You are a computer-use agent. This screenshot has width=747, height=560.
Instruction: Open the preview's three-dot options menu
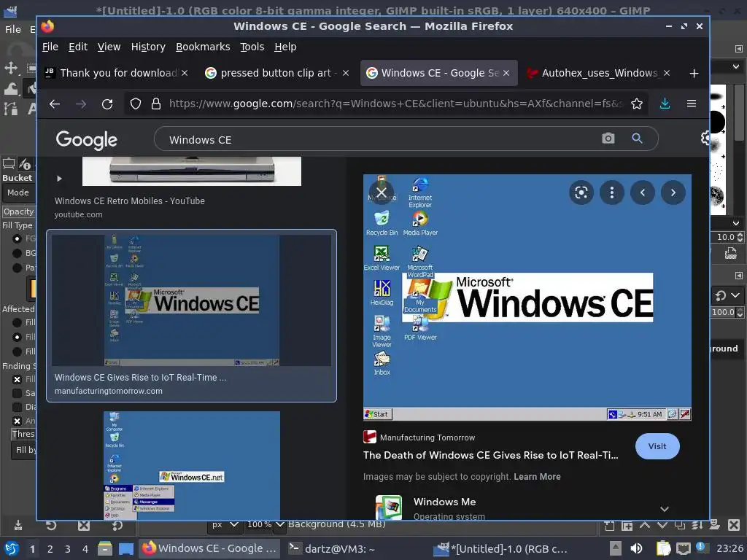[612, 192]
